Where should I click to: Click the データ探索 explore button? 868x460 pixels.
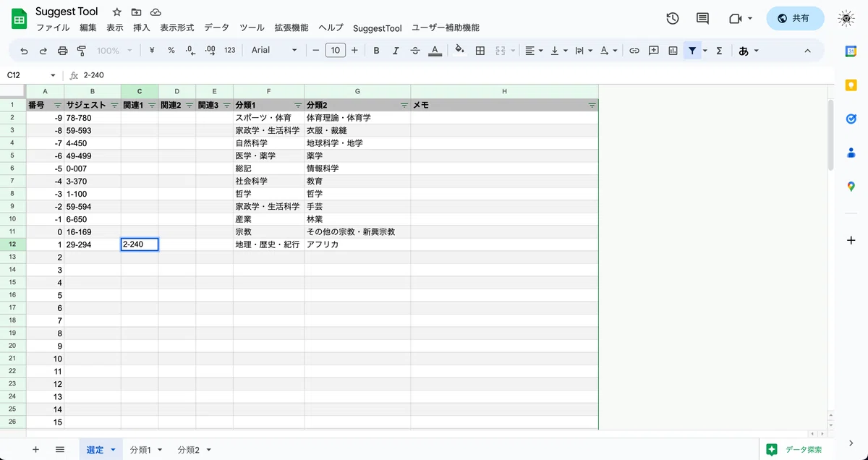tap(795, 449)
